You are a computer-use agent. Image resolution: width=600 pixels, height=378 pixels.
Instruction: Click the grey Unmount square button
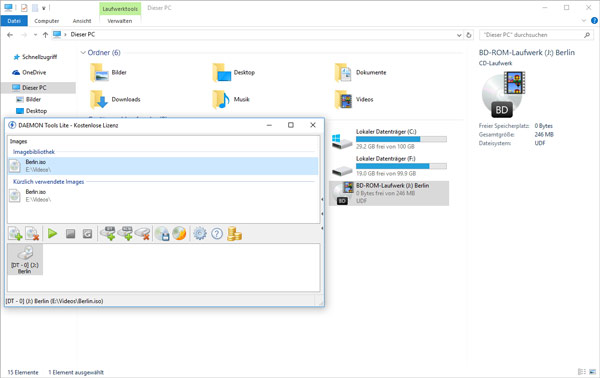(x=70, y=233)
